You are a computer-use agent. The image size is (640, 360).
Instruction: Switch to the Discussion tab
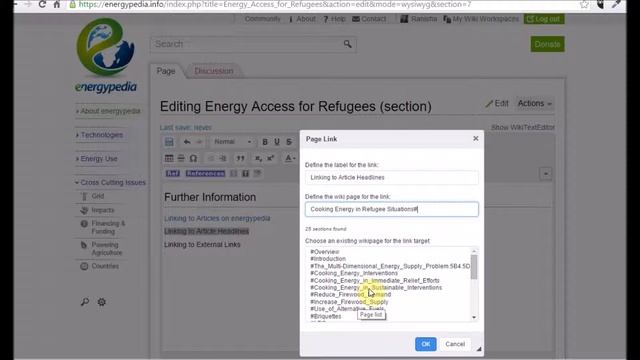tap(213, 71)
